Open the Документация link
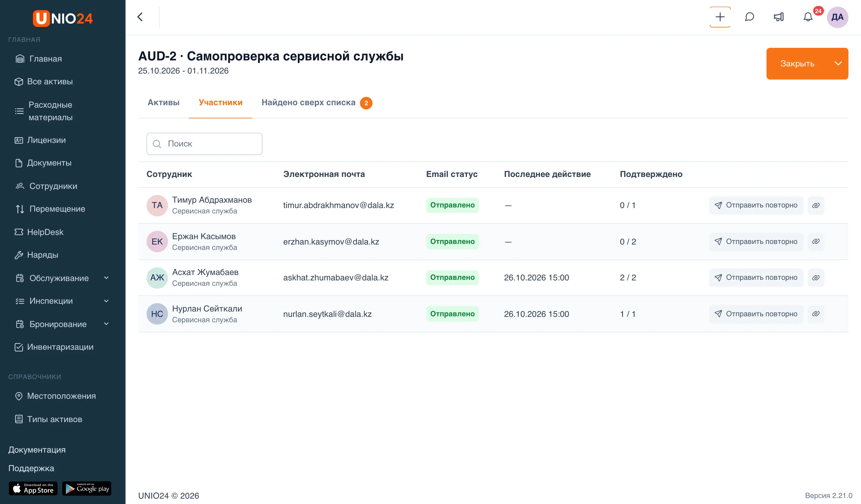Screen dimensions: 861x504 [37, 450]
